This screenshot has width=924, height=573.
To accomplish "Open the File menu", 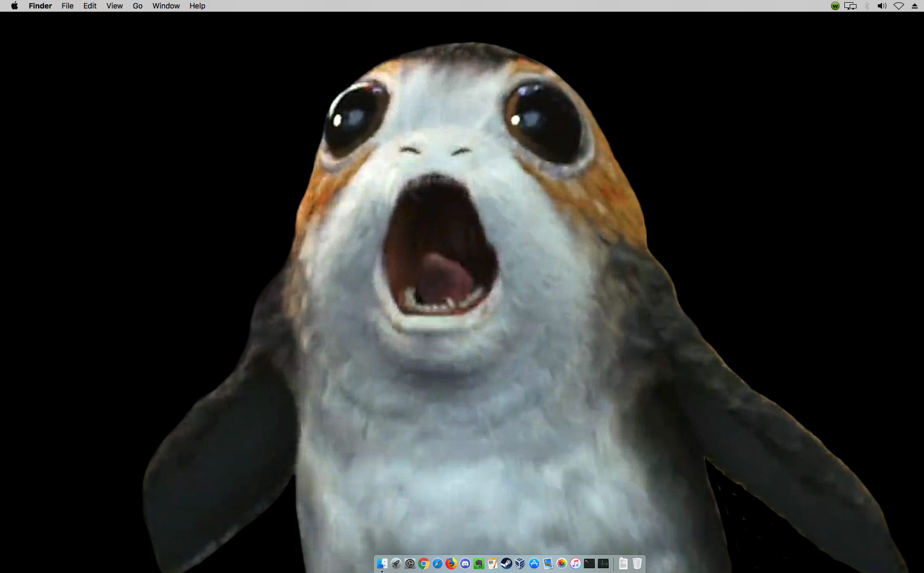I will click(67, 6).
